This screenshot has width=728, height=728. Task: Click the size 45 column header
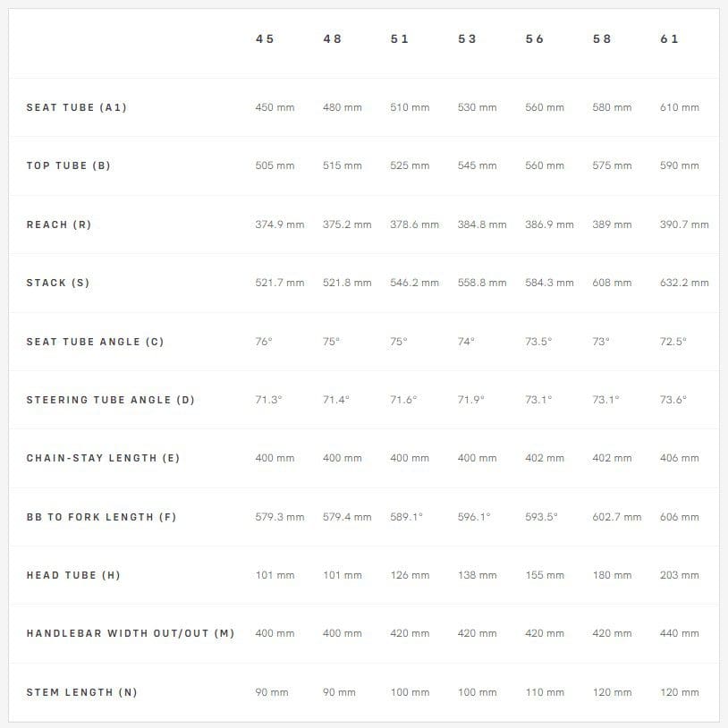(x=265, y=39)
